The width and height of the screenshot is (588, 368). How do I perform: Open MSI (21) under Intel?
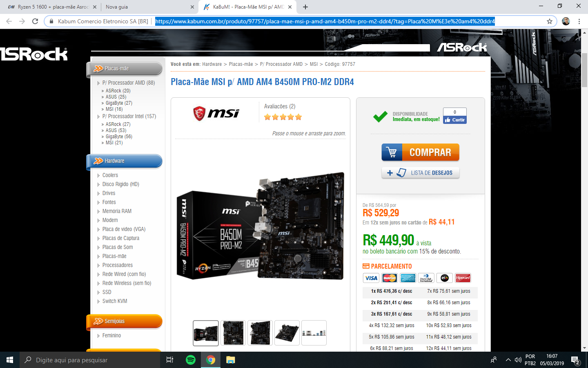click(x=114, y=143)
